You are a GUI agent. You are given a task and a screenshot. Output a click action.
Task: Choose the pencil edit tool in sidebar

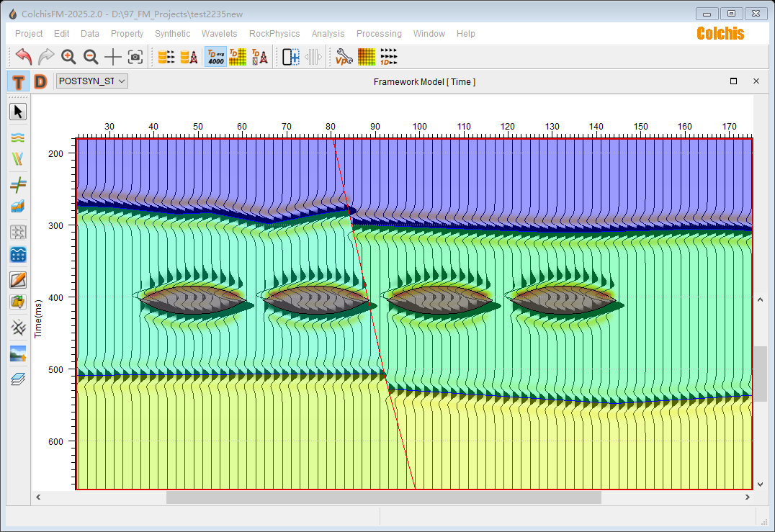pos(18,280)
